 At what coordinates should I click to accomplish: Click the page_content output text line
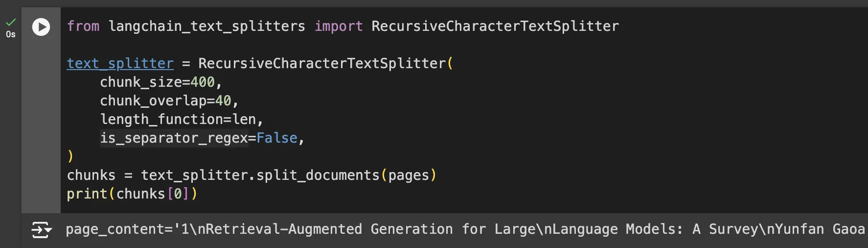point(465,229)
